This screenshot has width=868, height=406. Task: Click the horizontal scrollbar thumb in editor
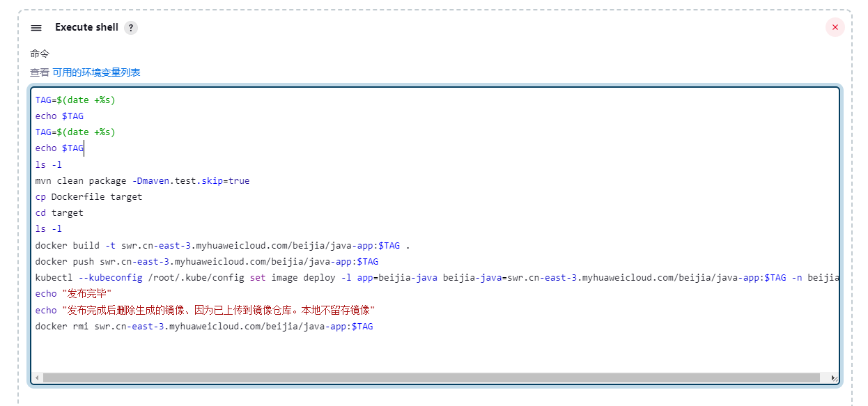click(x=431, y=377)
